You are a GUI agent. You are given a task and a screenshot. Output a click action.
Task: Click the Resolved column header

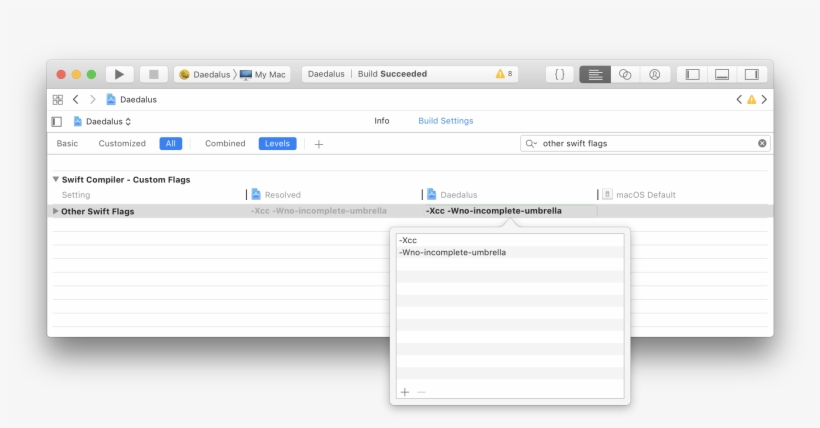point(276,195)
